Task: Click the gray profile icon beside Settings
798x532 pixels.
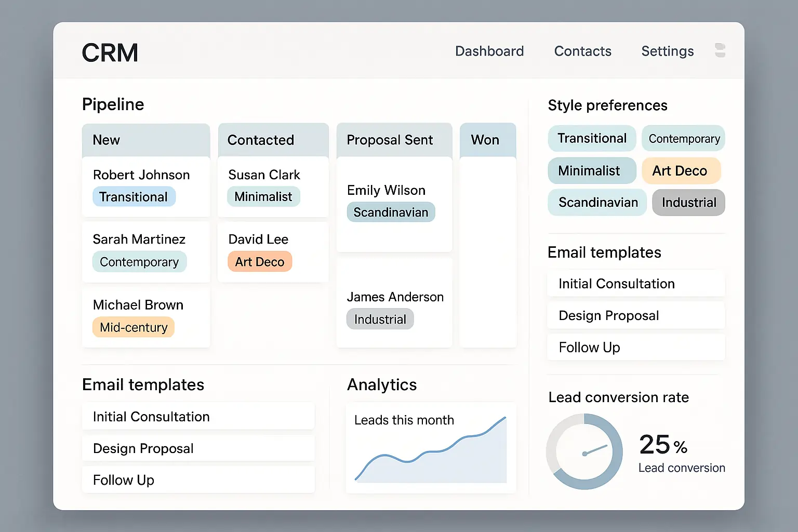Action: (720, 50)
